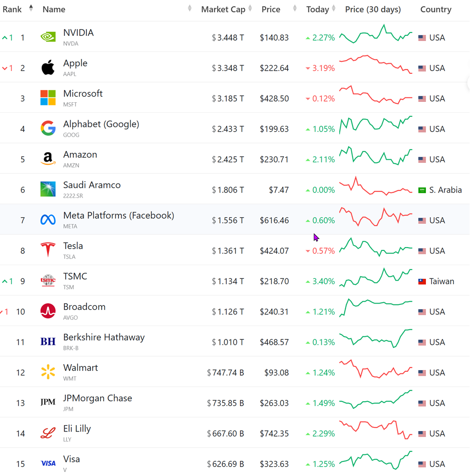
Task: Open Meta Platforms (Facebook) company link
Action: [x=118, y=216]
